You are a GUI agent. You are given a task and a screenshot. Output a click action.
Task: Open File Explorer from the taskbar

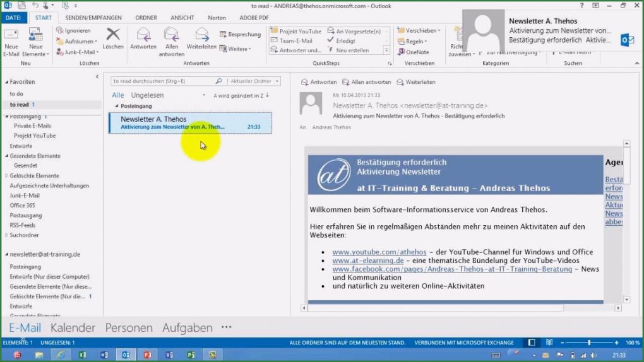[39, 355]
